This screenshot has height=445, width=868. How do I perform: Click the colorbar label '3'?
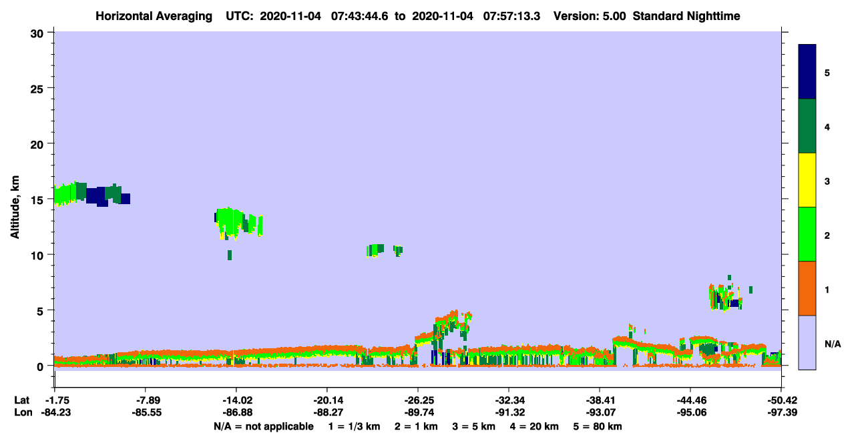click(x=827, y=181)
